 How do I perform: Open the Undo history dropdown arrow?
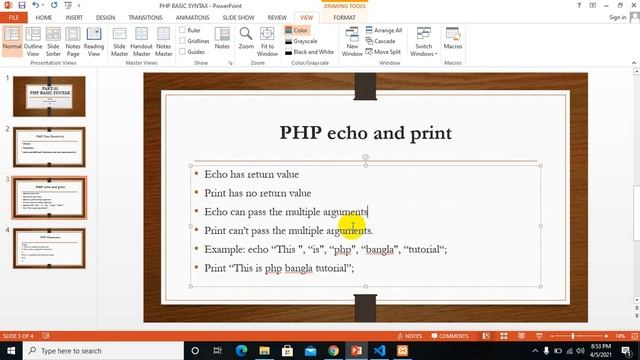click(x=42, y=5)
